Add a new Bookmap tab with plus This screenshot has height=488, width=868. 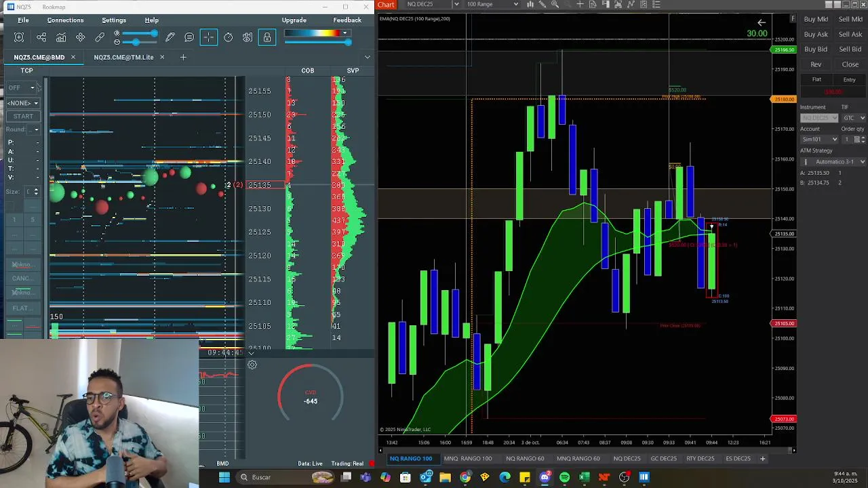click(x=183, y=57)
